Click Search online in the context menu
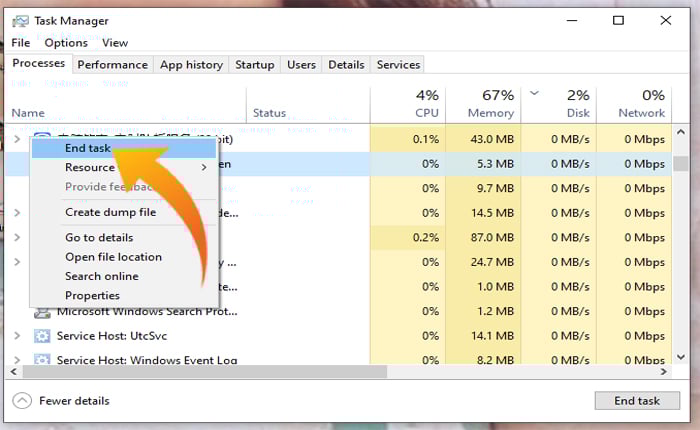700x430 pixels. pyautogui.click(x=102, y=276)
